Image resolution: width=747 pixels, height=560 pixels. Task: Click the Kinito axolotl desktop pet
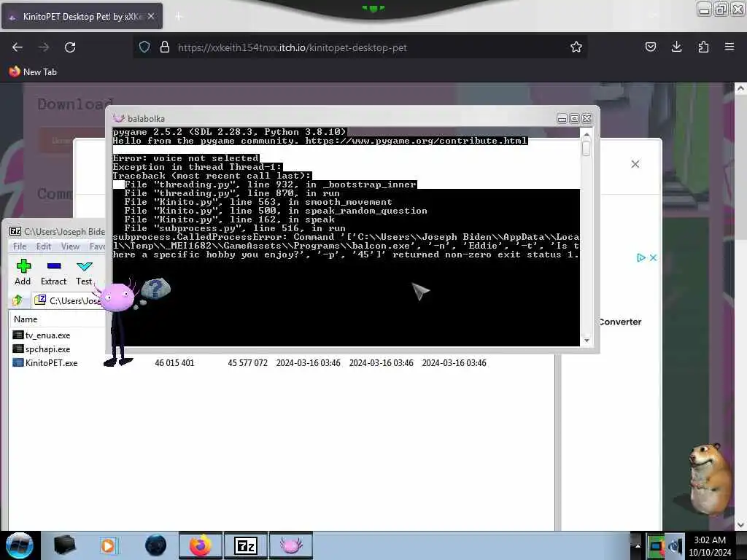tap(118, 324)
